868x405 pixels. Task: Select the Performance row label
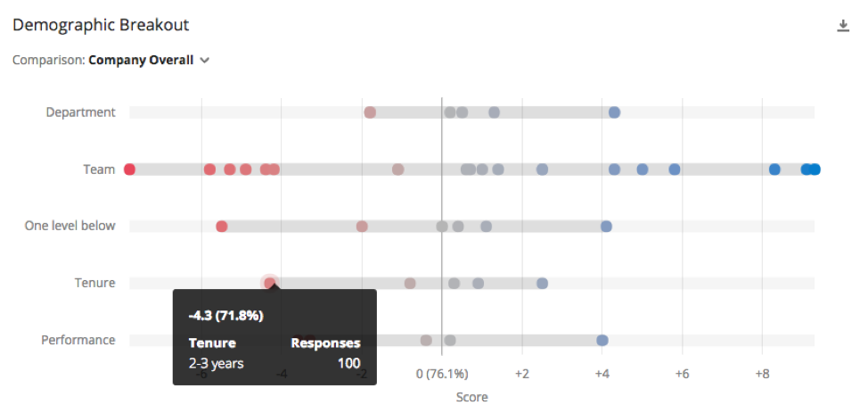pyautogui.click(x=78, y=340)
